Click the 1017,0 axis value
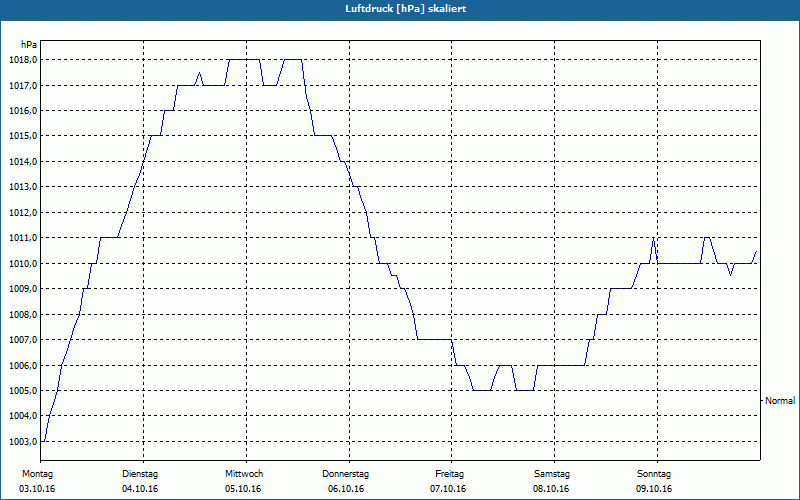 coord(23,85)
